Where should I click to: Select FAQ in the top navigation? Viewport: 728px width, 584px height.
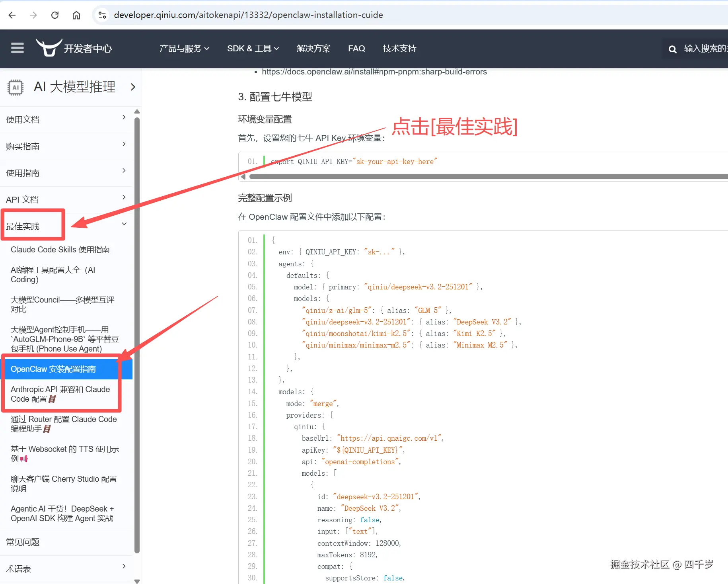coord(356,48)
